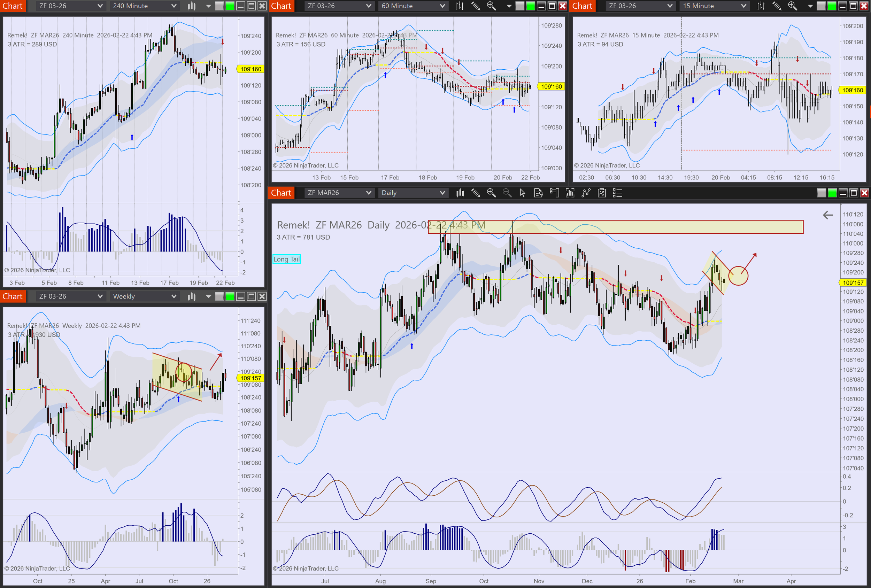Click zoom out magnifier on Daily chart

[507, 193]
